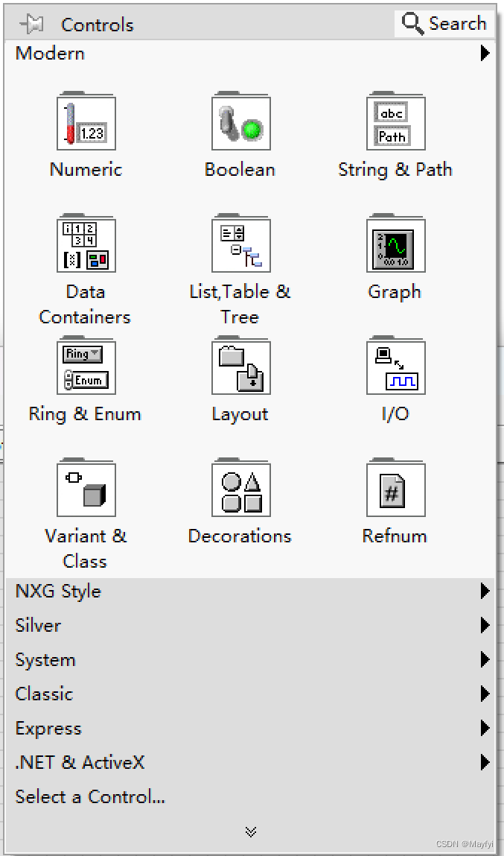Expand the .NET & ActiveX category
504x856 pixels.
tap(250, 762)
